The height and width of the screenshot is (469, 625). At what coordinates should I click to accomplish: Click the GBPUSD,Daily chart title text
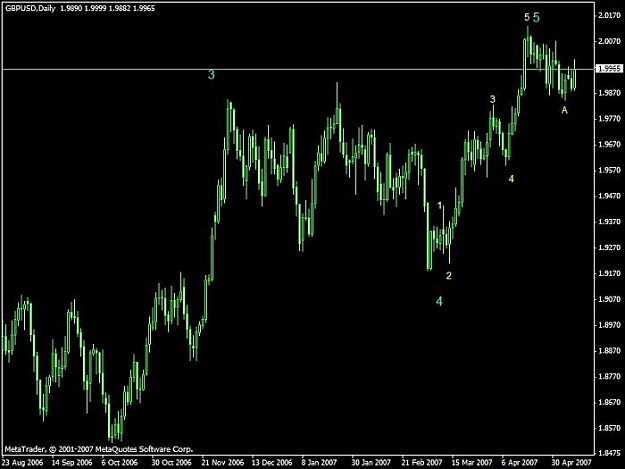(x=30, y=8)
